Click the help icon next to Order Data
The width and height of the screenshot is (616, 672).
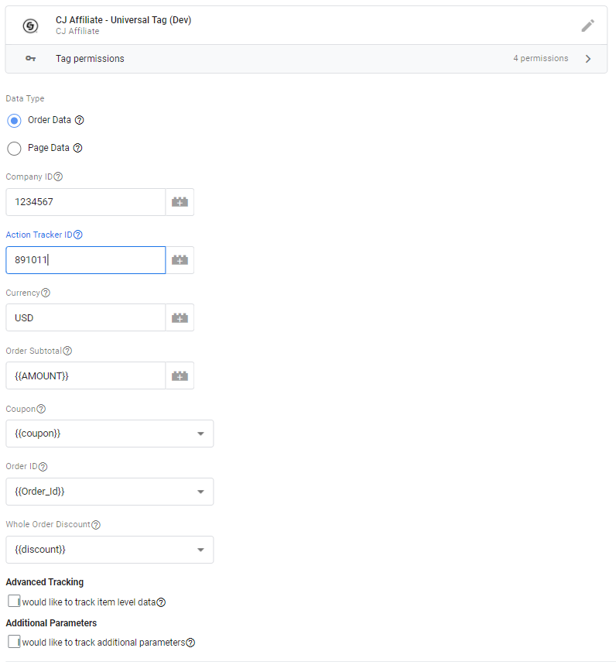(x=80, y=120)
